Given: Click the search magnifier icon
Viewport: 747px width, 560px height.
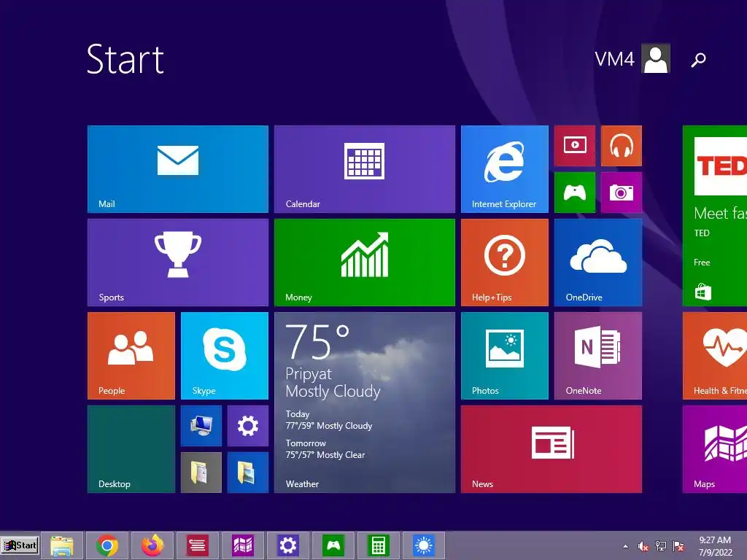Looking at the screenshot, I should coord(698,60).
